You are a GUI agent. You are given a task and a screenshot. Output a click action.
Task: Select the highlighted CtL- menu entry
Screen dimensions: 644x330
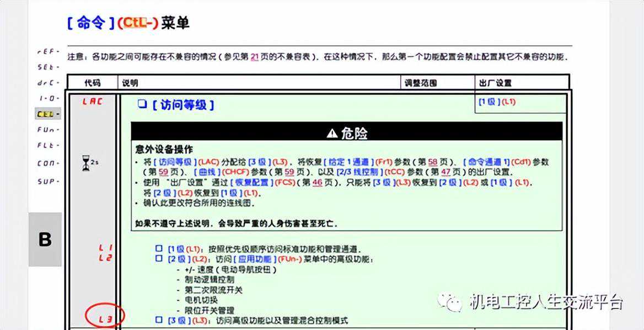click(47, 114)
